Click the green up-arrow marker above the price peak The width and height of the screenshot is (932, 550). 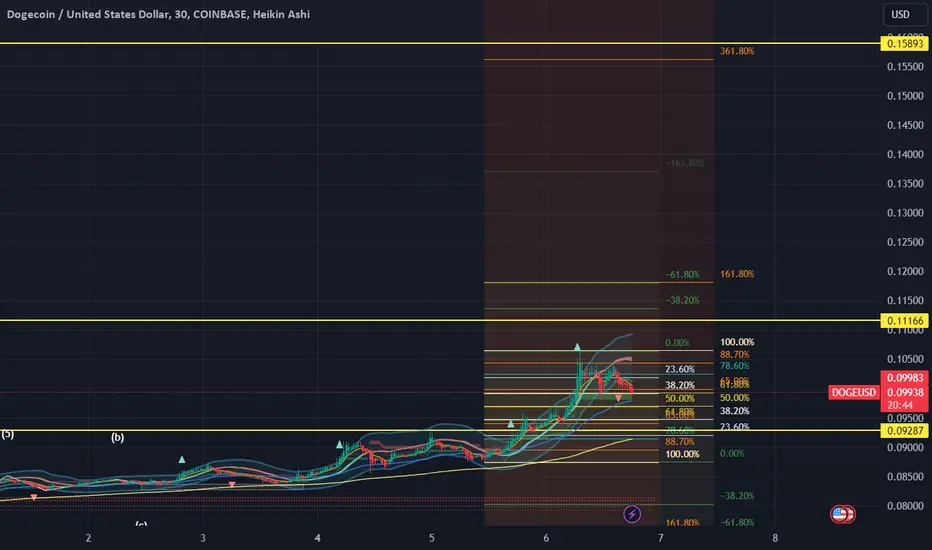(577, 347)
